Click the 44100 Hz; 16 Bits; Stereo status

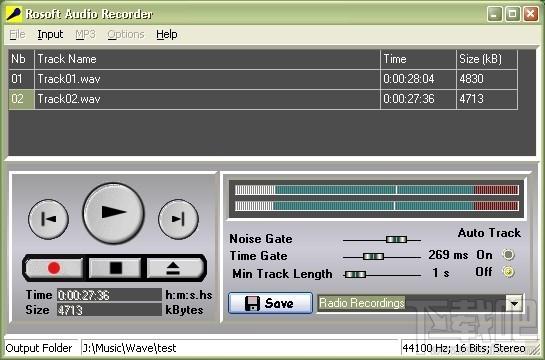click(x=464, y=348)
